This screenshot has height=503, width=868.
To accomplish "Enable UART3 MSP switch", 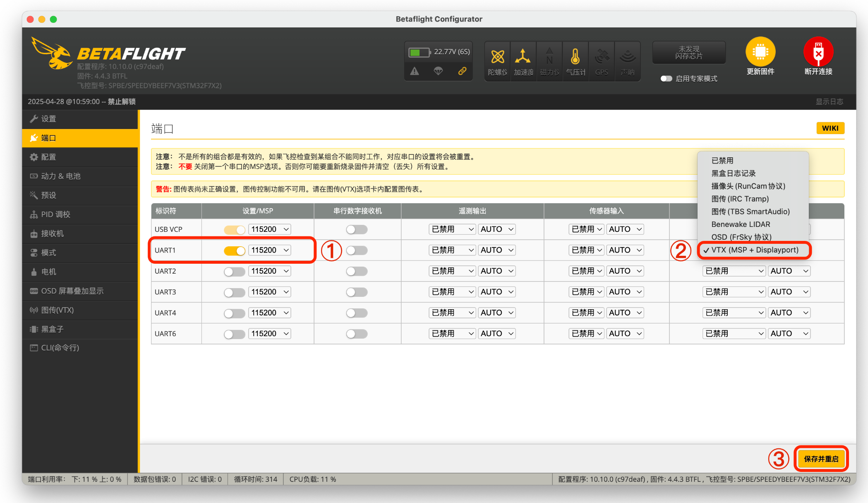I will tap(234, 292).
